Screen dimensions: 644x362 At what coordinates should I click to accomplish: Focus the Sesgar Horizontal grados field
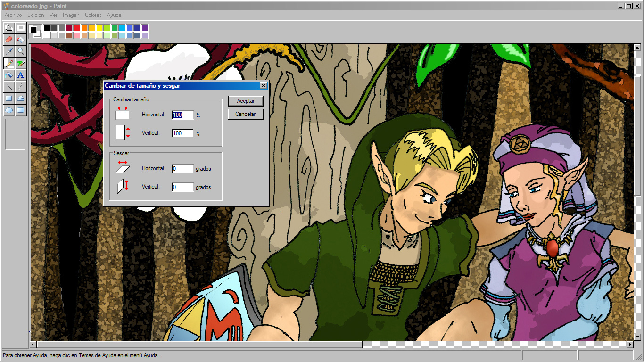pos(183,169)
